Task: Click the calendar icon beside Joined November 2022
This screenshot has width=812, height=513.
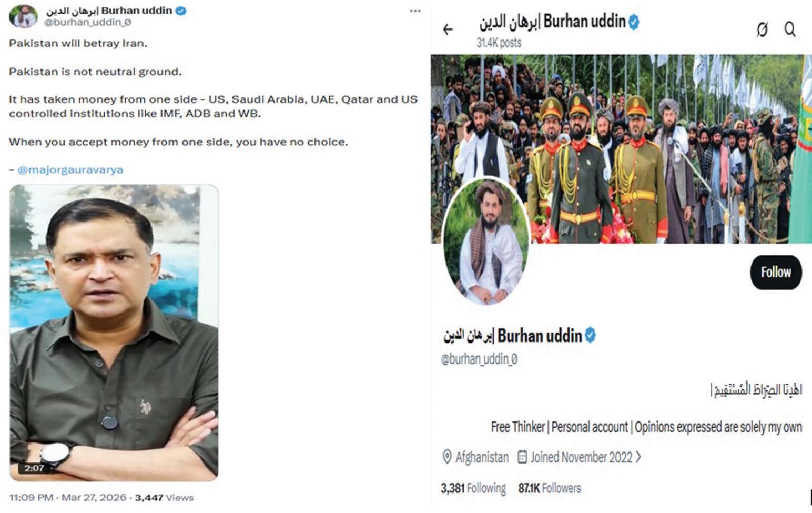Action: [x=522, y=456]
